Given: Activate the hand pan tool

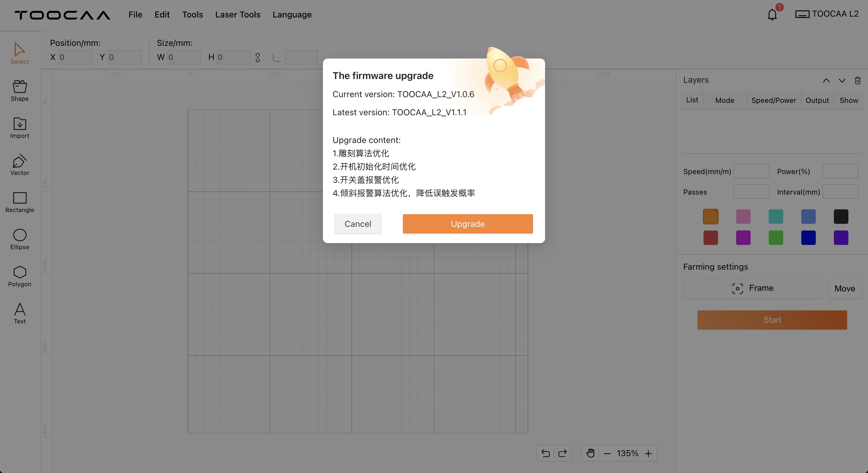Looking at the screenshot, I should click(x=590, y=453).
